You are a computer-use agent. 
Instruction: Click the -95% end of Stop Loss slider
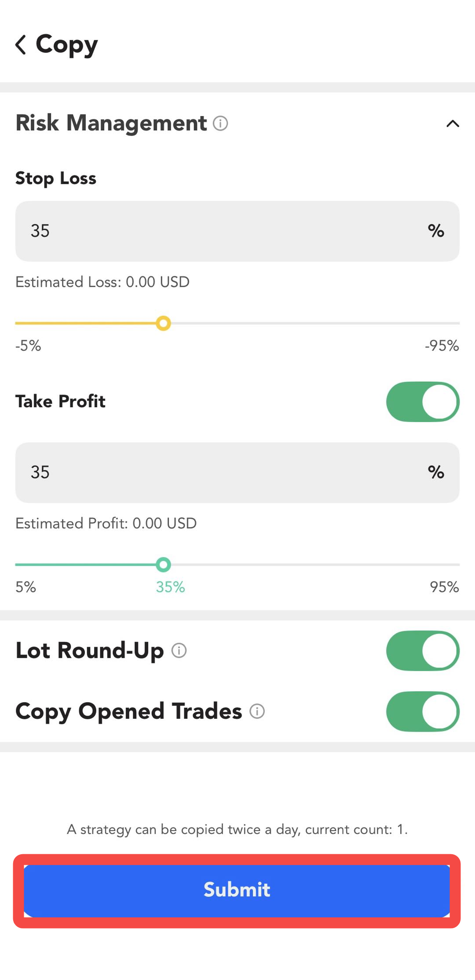[x=442, y=346]
